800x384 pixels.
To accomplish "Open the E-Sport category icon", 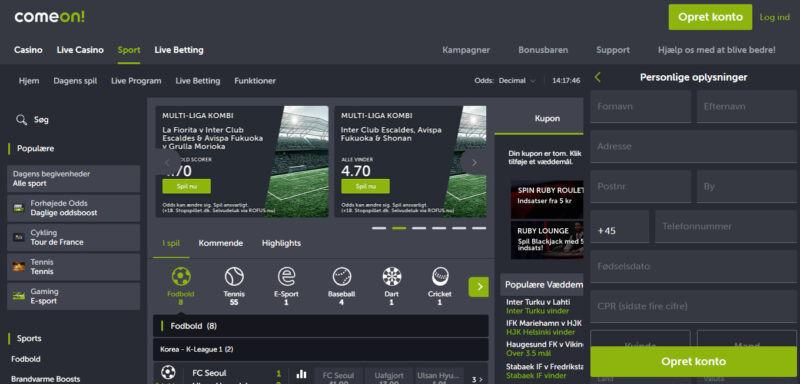I will (286, 277).
